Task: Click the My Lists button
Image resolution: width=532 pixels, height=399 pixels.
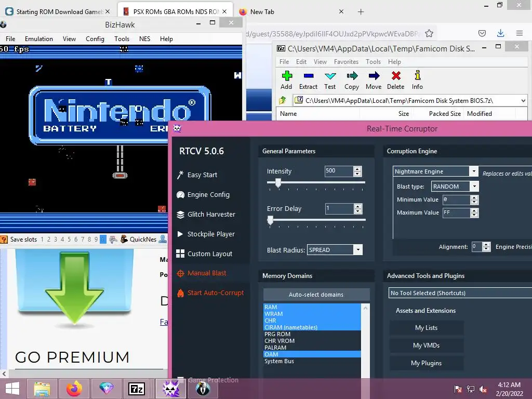Action: pyautogui.click(x=427, y=328)
